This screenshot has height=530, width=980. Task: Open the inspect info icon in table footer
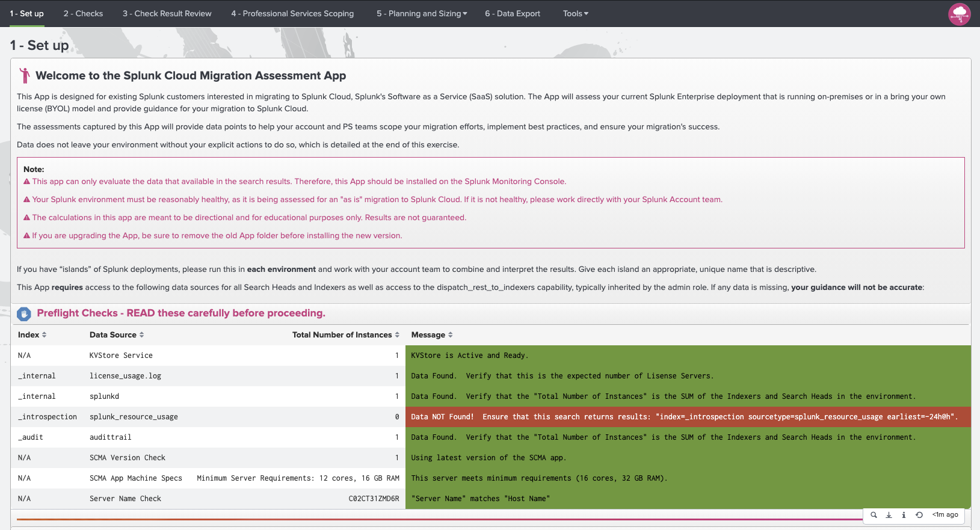coord(904,515)
